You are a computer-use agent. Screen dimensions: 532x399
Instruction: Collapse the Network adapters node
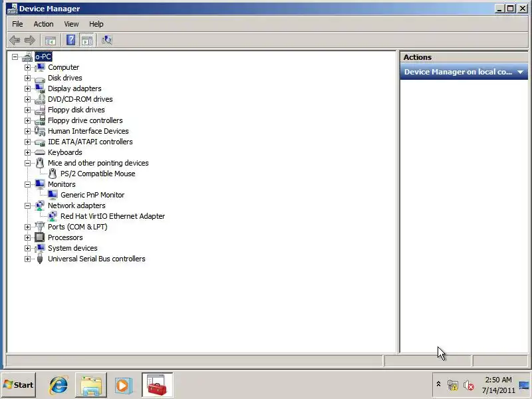(27, 205)
